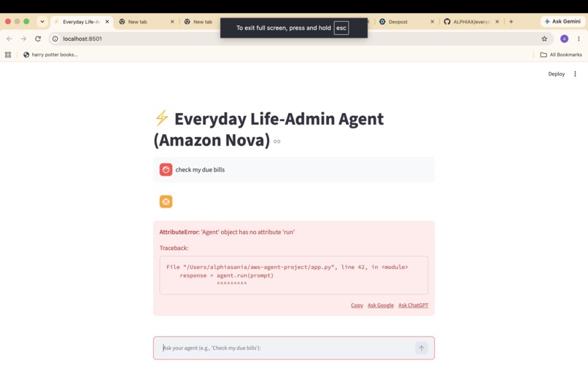Viewport: 588px width, 382px height.
Task: Open the purple profile avatar
Action: (564, 39)
